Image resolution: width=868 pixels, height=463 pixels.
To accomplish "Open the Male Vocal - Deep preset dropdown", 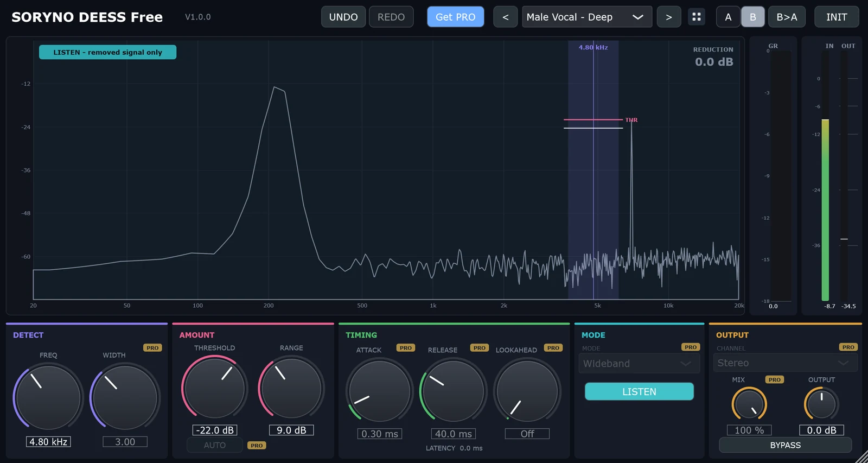I will tap(587, 17).
